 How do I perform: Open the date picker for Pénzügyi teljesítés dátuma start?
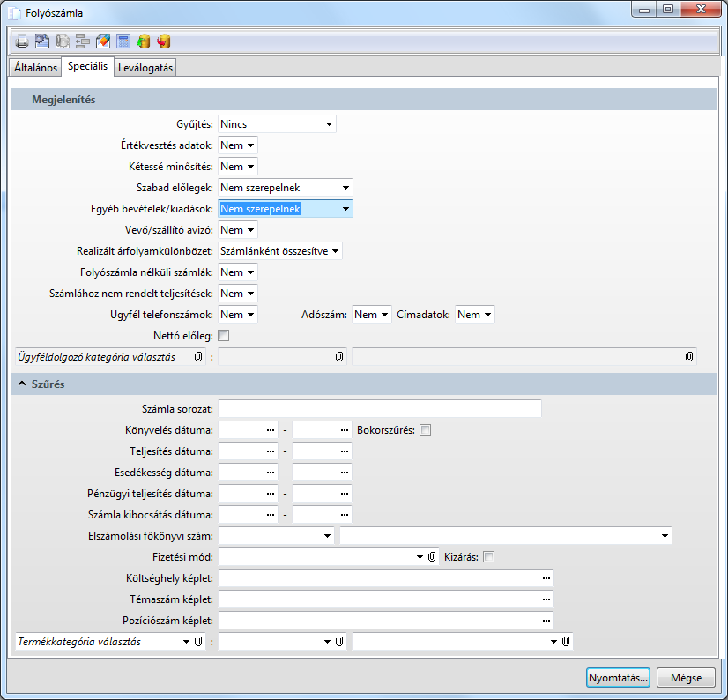tap(271, 494)
